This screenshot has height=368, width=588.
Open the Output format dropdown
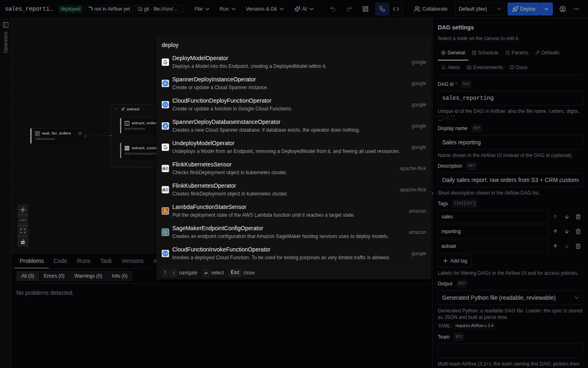[510, 298]
